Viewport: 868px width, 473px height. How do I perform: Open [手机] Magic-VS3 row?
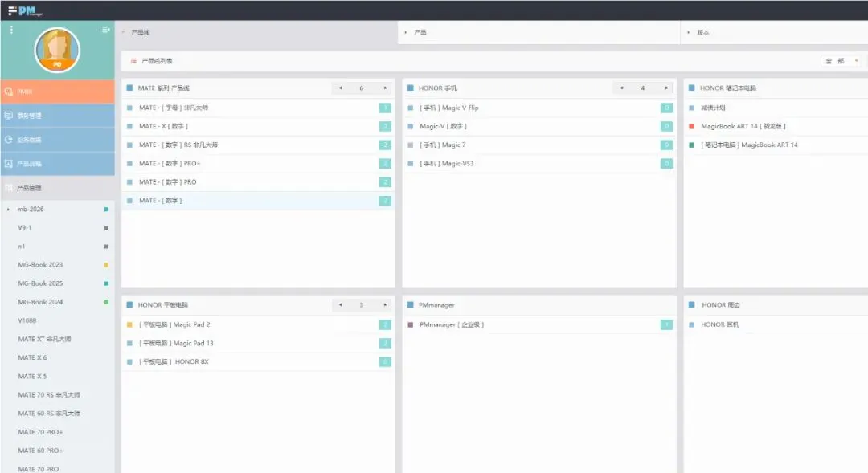pyautogui.click(x=538, y=164)
